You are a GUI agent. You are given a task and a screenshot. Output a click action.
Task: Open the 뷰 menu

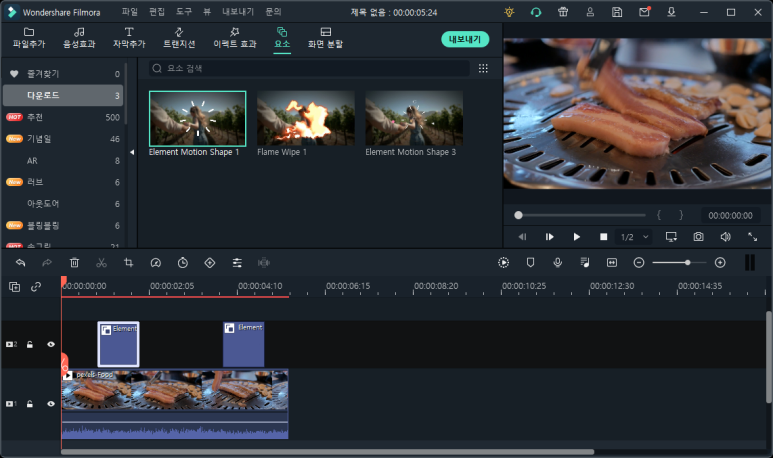[207, 12]
